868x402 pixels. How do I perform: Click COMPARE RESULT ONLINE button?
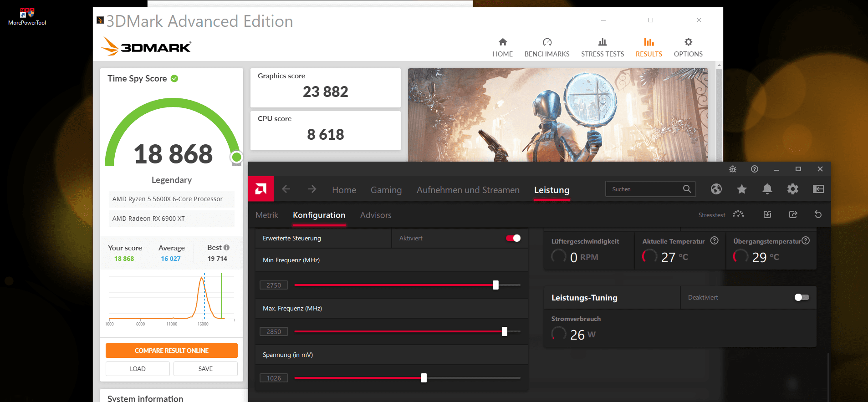pyautogui.click(x=172, y=351)
